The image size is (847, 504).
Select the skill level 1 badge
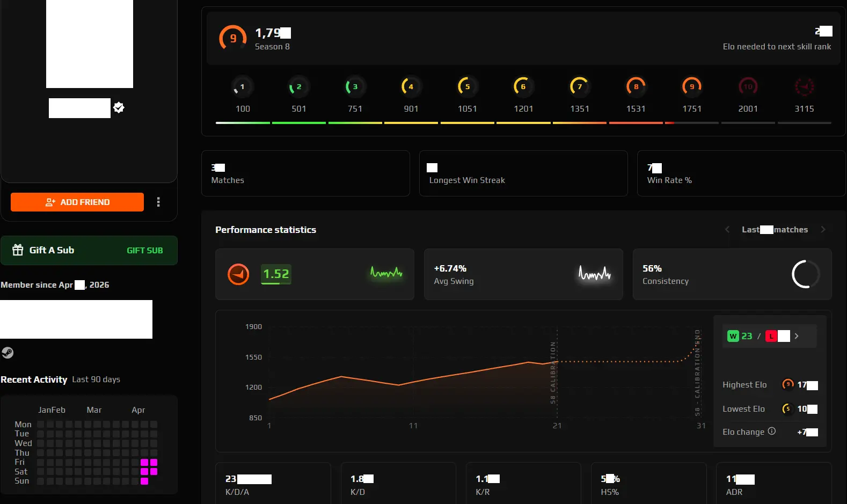(x=242, y=86)
